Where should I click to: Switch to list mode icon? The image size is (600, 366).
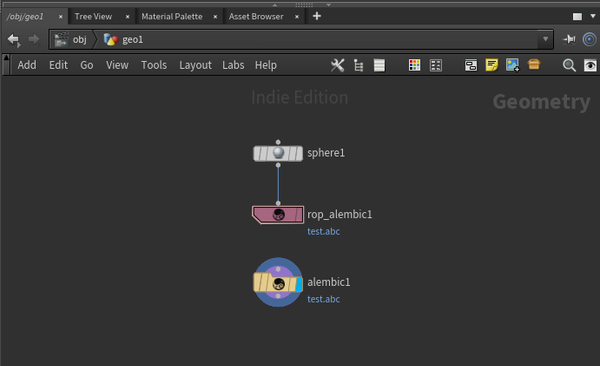click(379, 65)
